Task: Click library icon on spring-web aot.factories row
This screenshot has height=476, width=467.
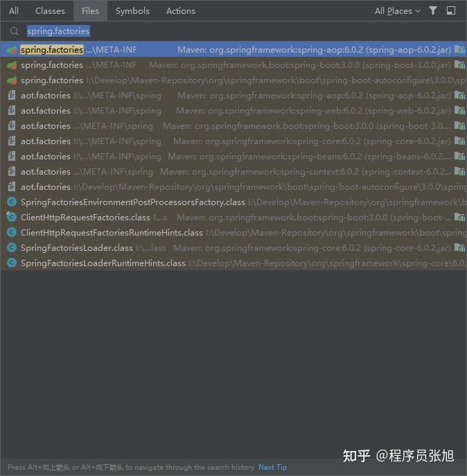Action: tap(459, 110)
